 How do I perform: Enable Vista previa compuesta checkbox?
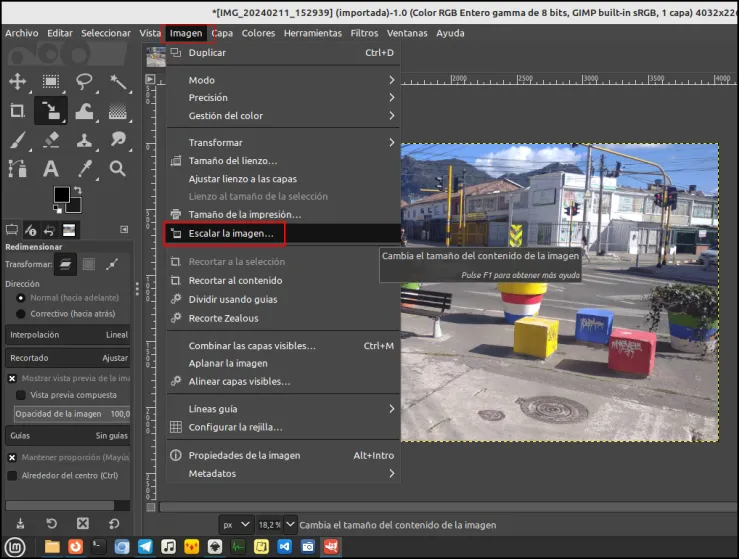pyautogui.click(x=21, y=395)
